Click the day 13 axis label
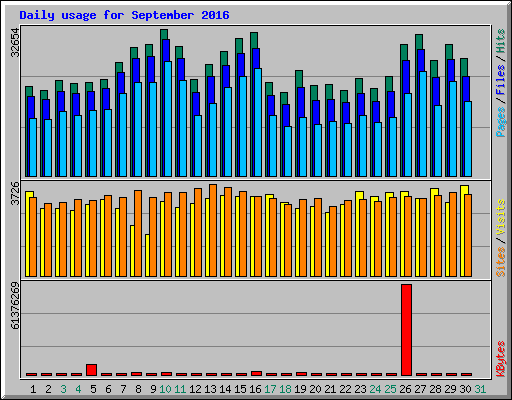Screen dimensions: 512x400 tap(210, 389)
